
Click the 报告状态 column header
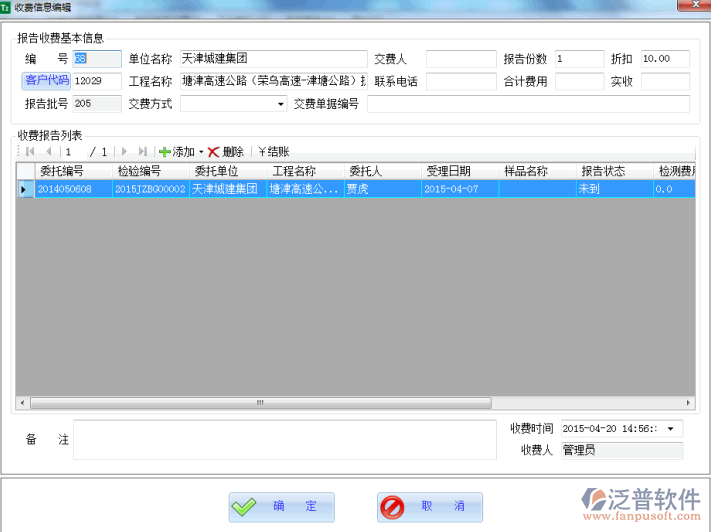(614, 171)
